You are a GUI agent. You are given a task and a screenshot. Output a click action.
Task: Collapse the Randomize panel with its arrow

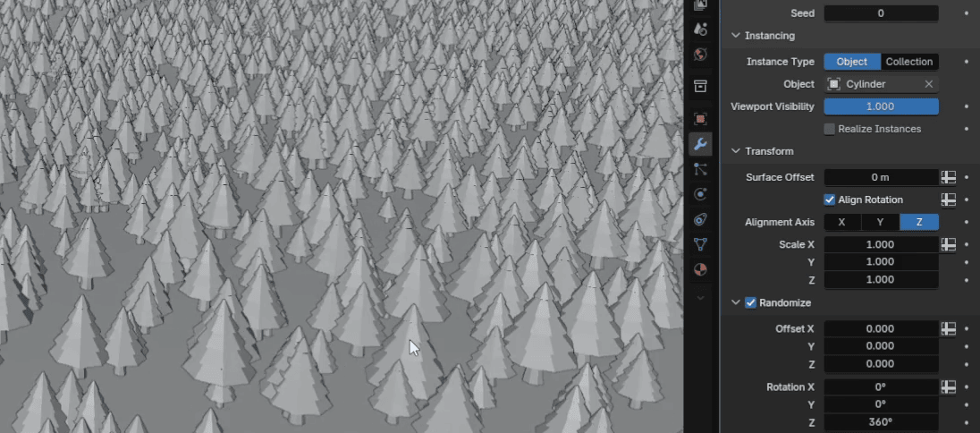736,302
